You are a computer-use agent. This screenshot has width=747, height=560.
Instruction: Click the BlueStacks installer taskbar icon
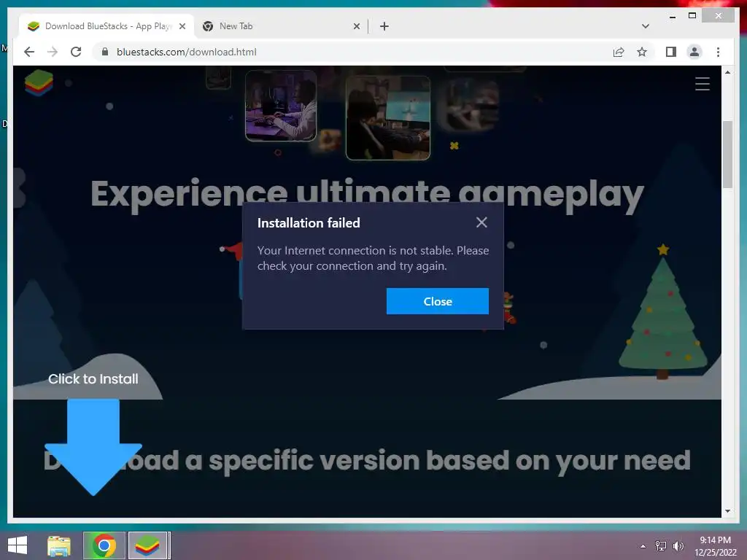coord(147,545)
